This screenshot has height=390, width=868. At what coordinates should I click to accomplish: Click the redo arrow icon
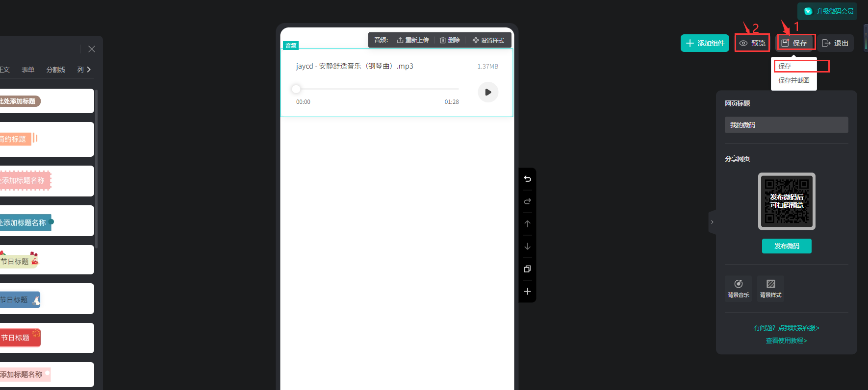(x=527, y=201)
